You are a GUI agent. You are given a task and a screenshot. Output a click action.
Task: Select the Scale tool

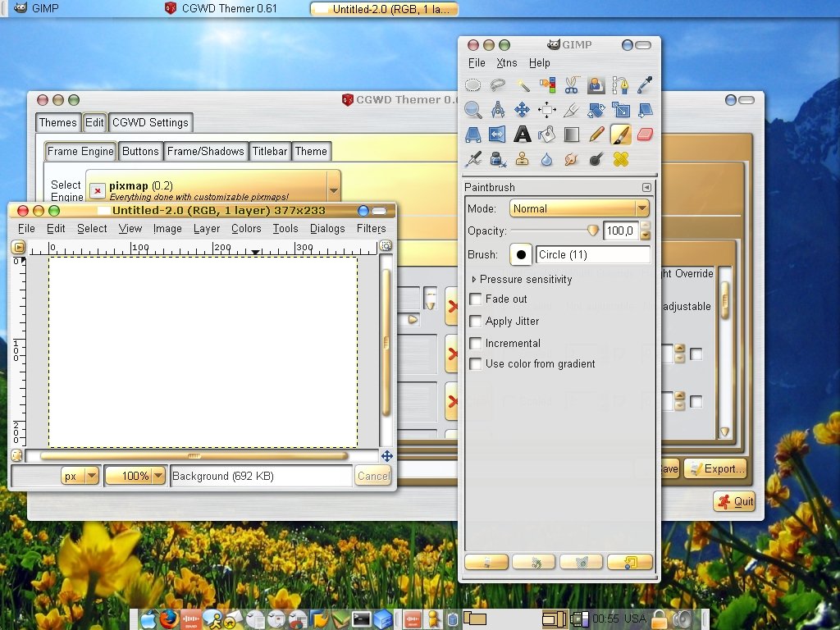point(620,110)
